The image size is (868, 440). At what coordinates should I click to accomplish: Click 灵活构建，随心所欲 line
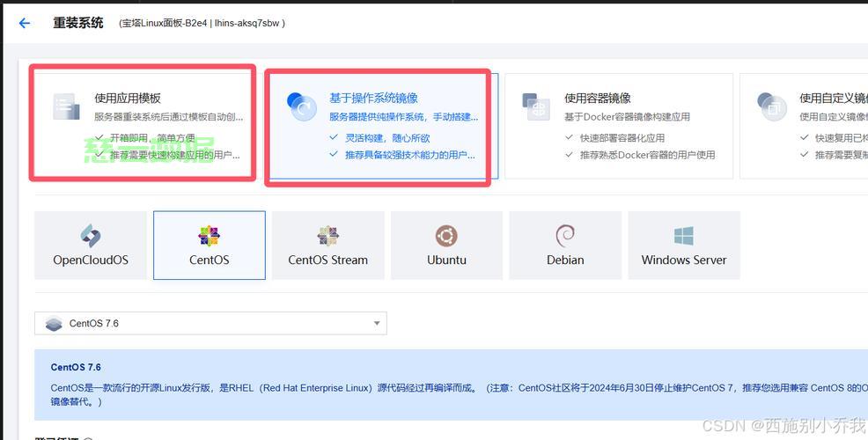coord(379,138)
